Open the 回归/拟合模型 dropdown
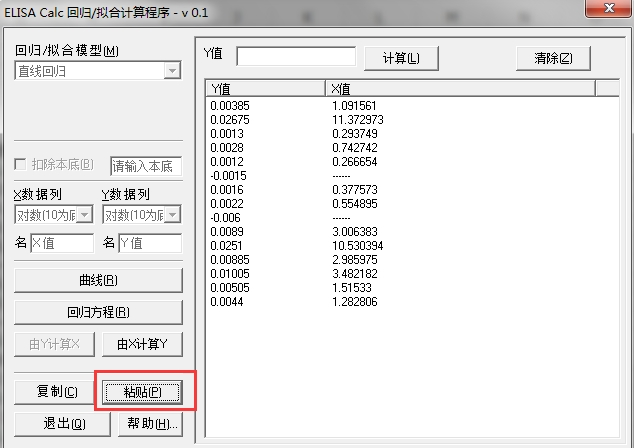The width and height of the screenshot is (634, 448). pyautogui.click(x=97, y=71)
